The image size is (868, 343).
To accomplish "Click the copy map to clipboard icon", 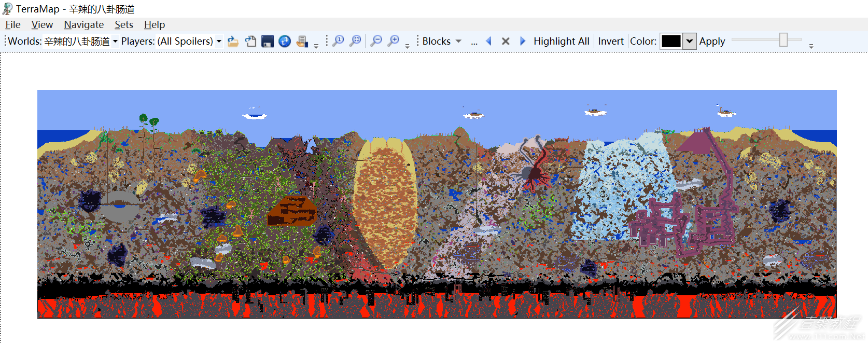I will point(250,42).
